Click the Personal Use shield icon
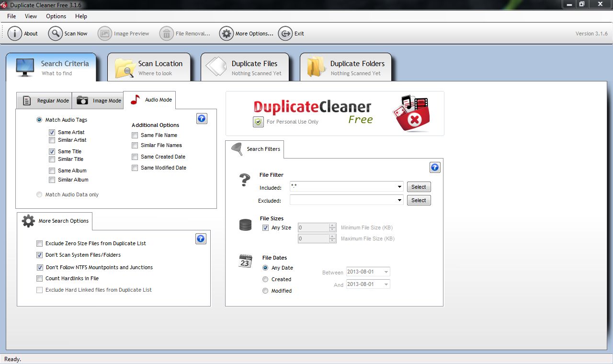 pyautogui.click(x=259, y=122)
